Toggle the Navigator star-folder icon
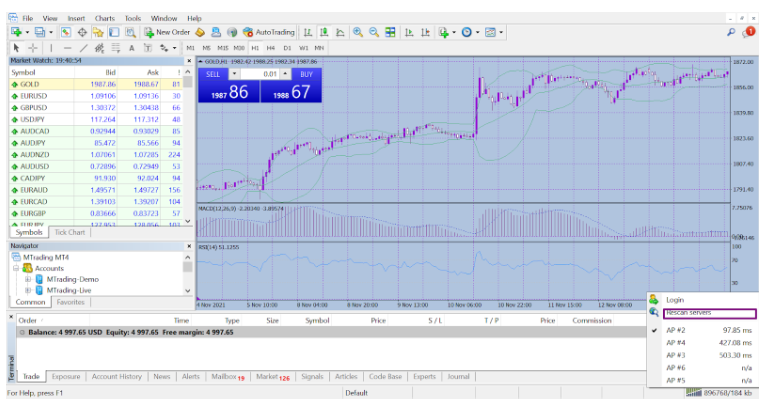The width and height of the screenshot is (770, 405). pos(98,32)
